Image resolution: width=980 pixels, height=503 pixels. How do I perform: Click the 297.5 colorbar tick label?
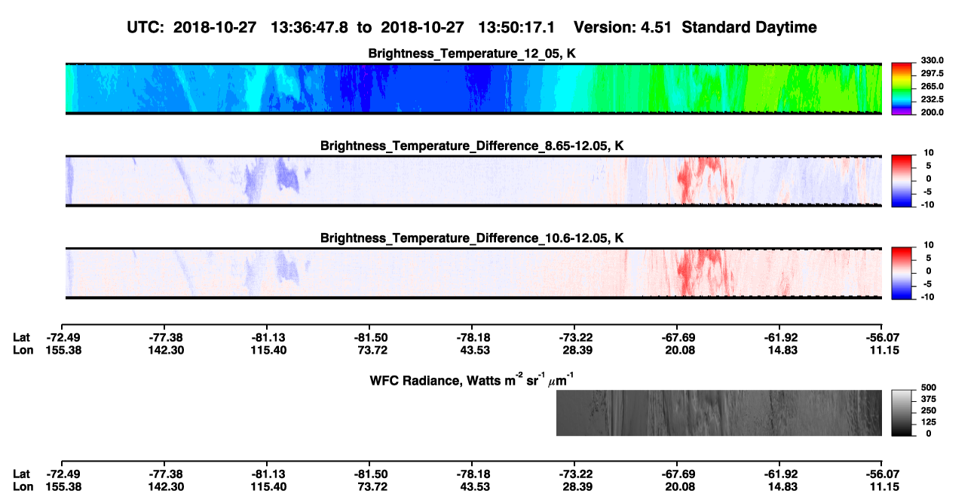(933, 73)
